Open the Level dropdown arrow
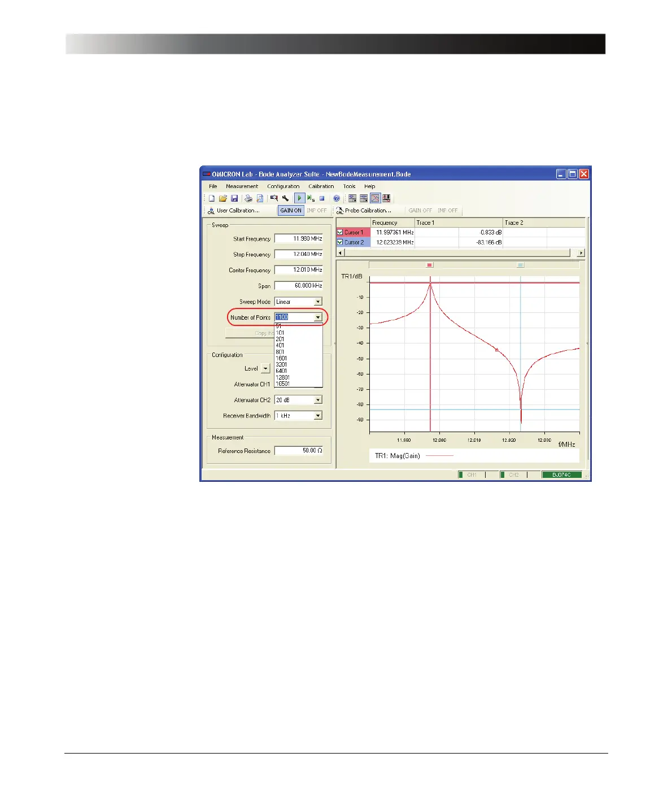This screenshot has width=672, height=801. pos(266,369)
